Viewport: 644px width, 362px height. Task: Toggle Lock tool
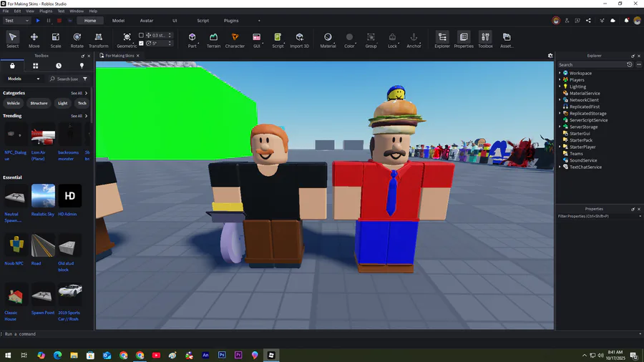click(392, 40)
